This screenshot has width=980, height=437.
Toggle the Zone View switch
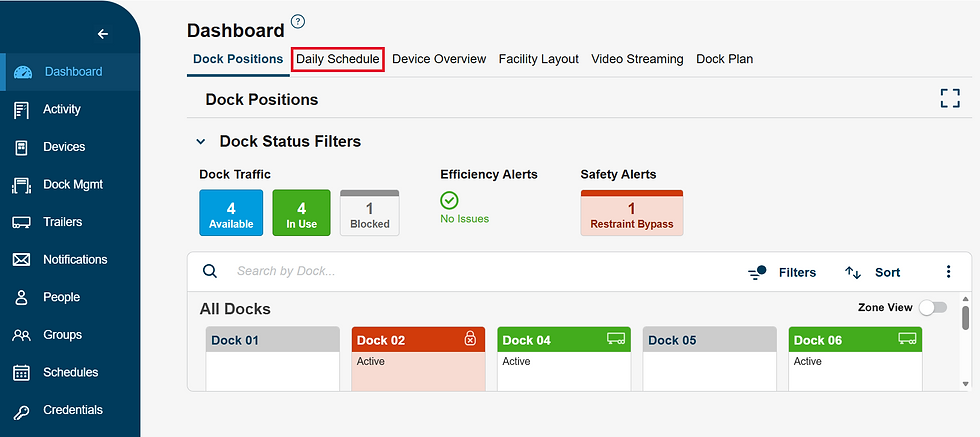point(932,307)
